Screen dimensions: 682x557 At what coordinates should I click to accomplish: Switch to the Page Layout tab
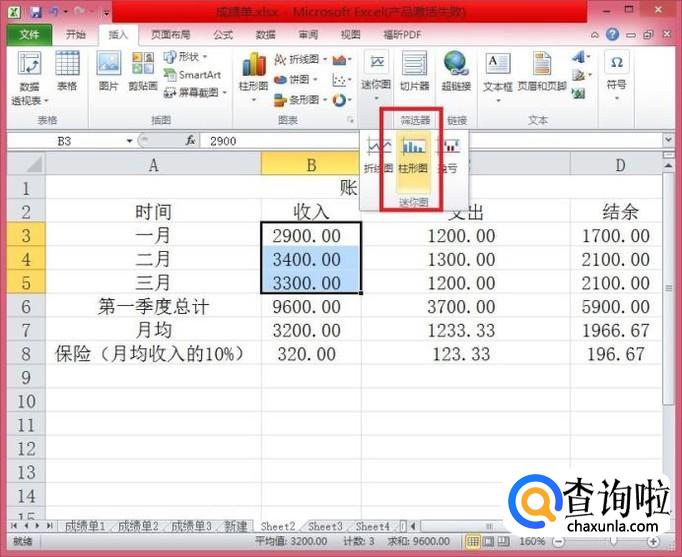pos(170,35)
